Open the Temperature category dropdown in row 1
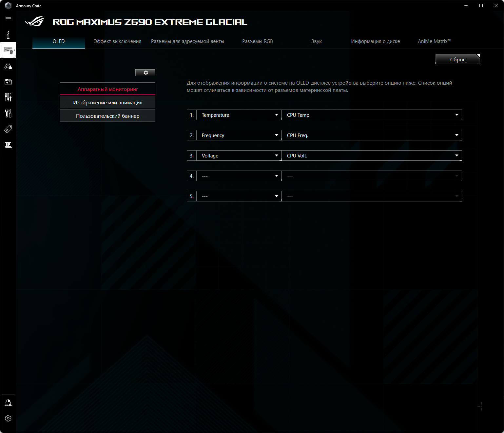 239,115
